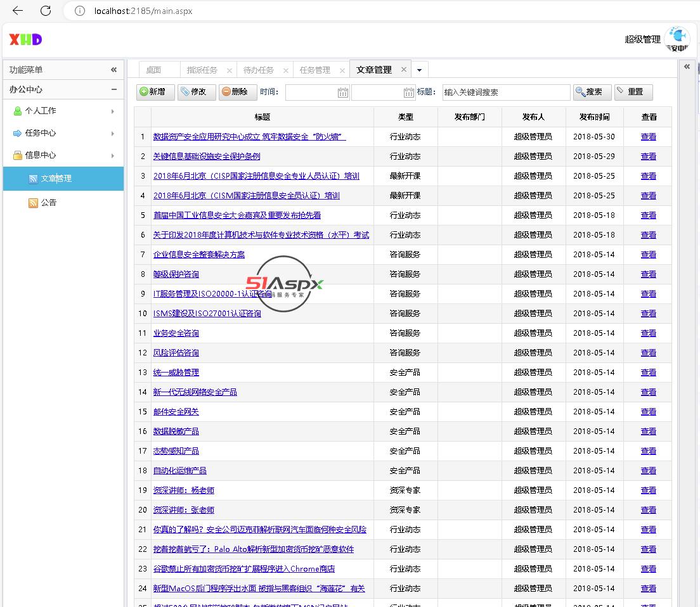Click the 搜索 search button

592,93
